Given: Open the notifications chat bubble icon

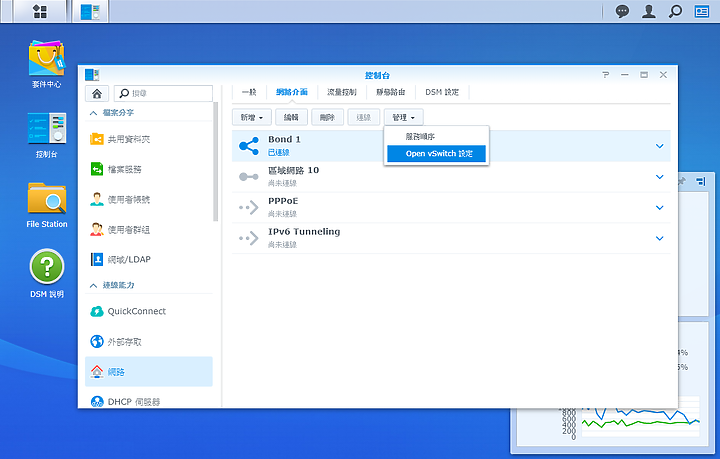Looking at the screenshot, I should point(622,11).
